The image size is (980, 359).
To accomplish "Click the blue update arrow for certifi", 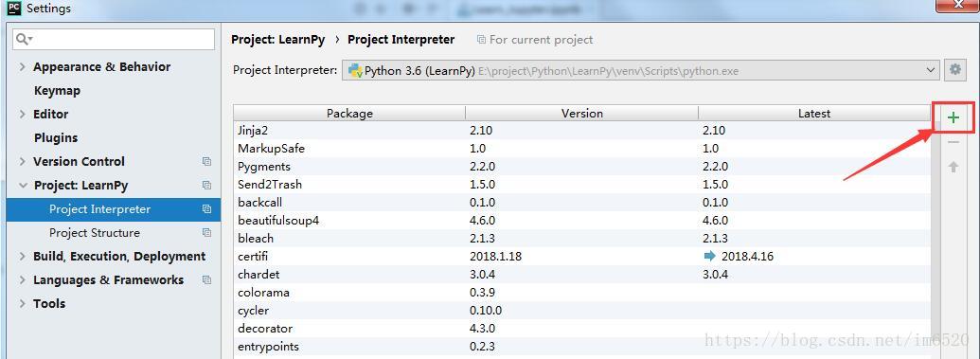I will click(x=709, y=256).
